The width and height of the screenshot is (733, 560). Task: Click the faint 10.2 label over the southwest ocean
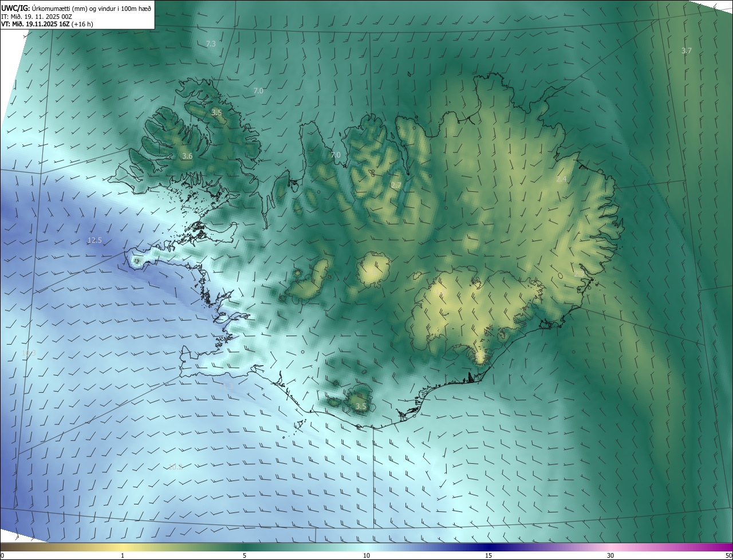click(175, 467)
